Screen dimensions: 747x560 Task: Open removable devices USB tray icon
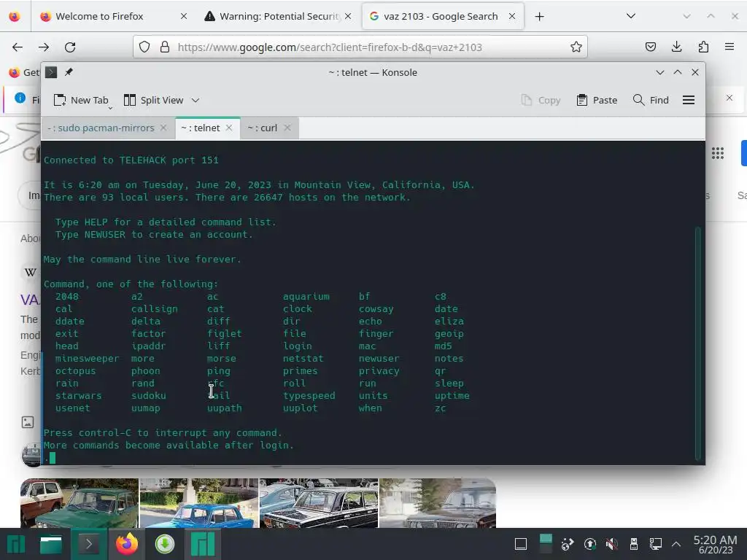coord(634,544)
